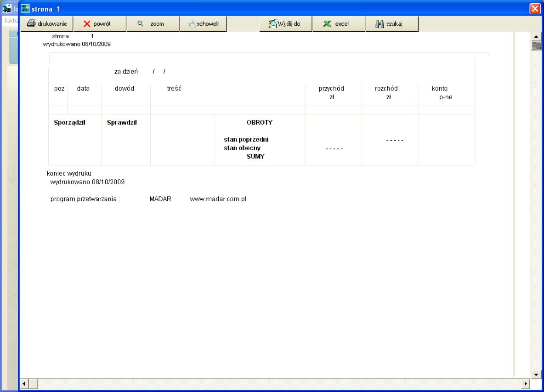544x392 pixels.
Task: Click vertical scrollbar up arrow
Action: pyautogui.click(x=536, y=36)
